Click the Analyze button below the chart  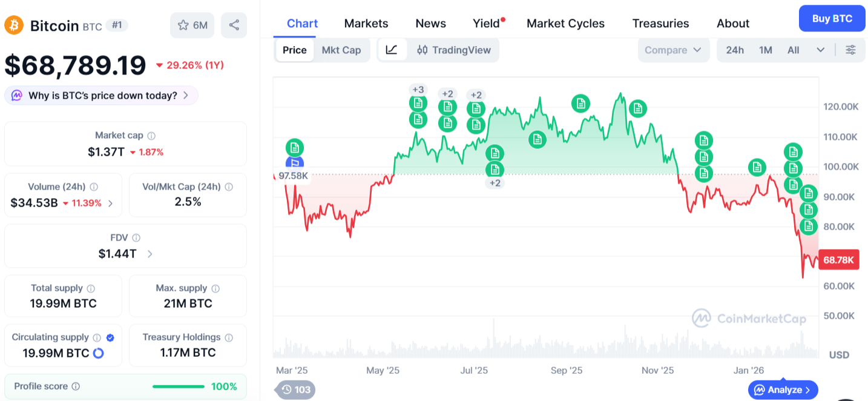pos(783,390)
